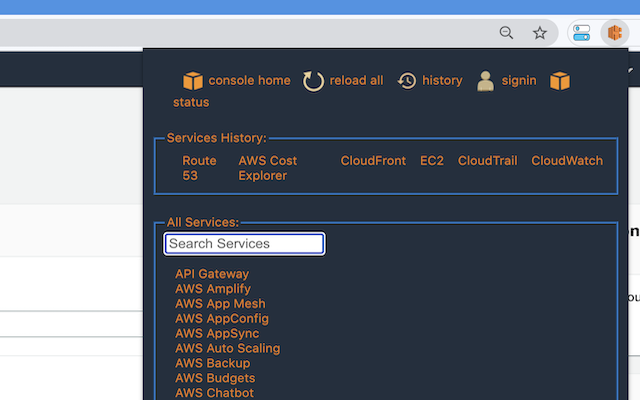The image size is (640, 400).
Task: Open the history link
Action: coord(442,81)
